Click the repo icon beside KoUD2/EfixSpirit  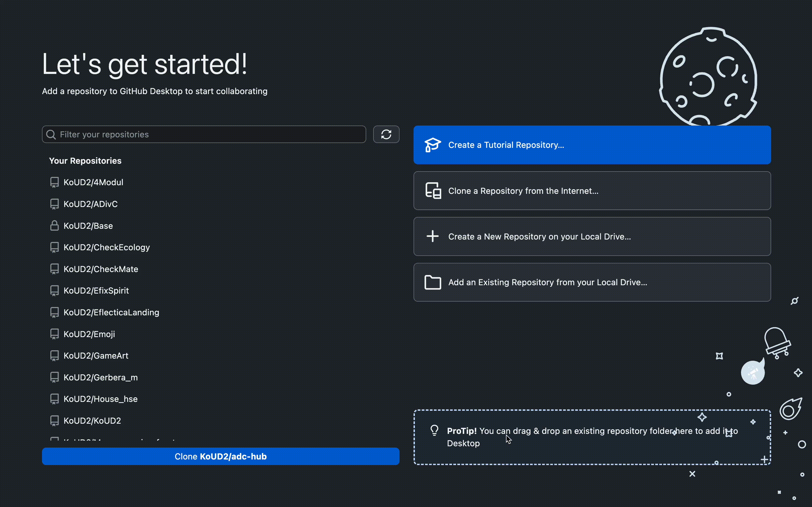coord(54,291)
